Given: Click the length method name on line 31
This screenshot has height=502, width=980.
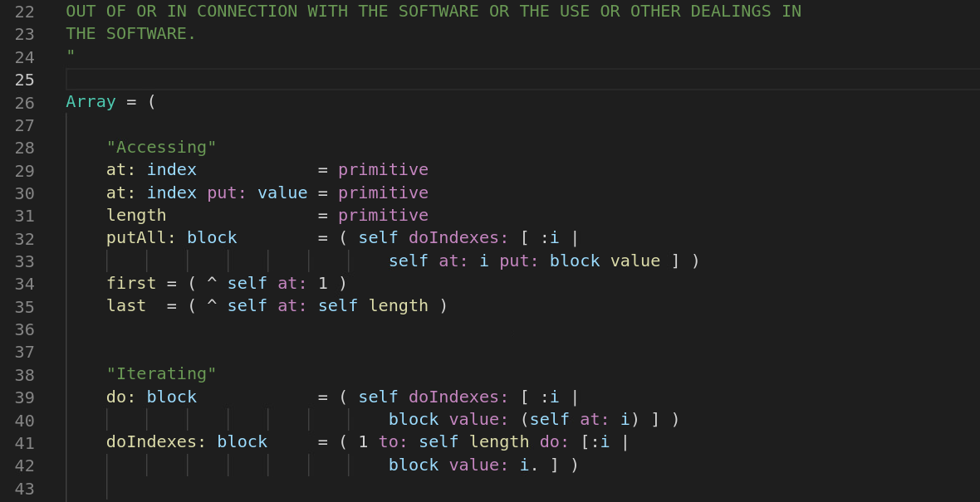Looking at the screenshot, I should 136,216.
